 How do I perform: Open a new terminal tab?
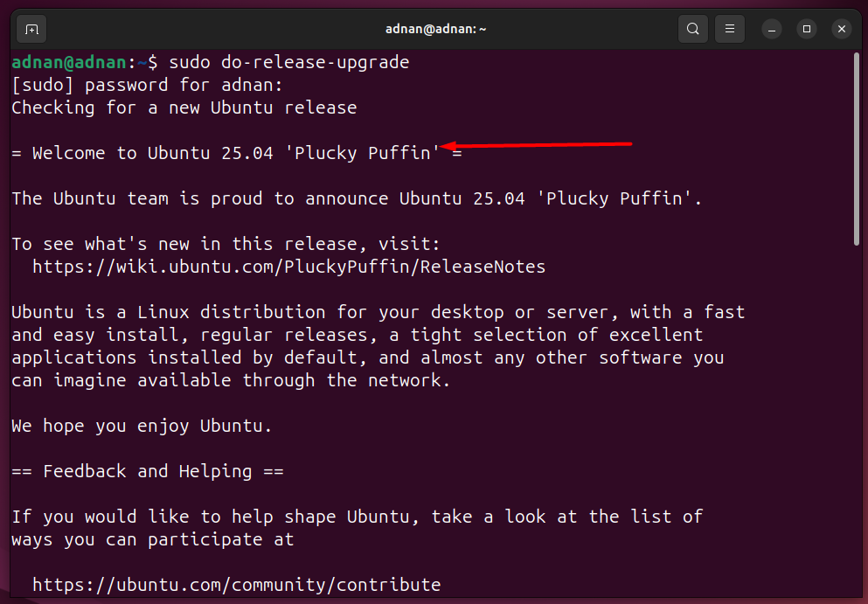click(x=31, y=29)
